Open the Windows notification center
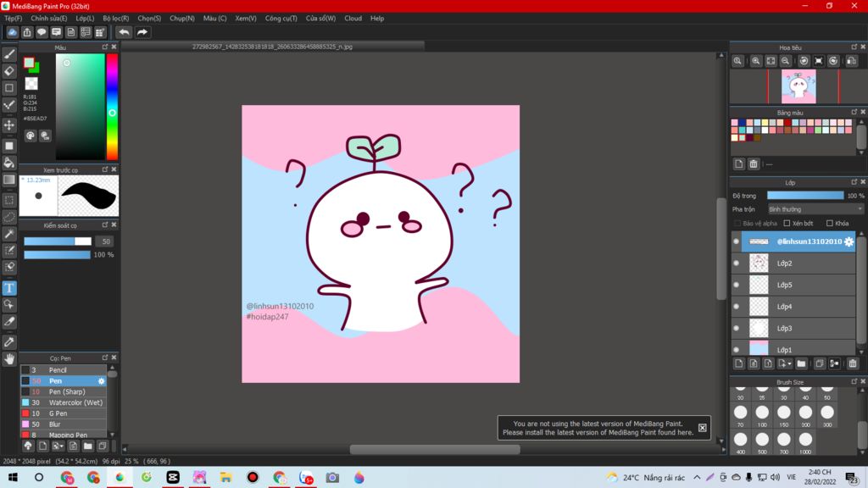This screenshot has height=488, width=868. click(x=853, y=478)
